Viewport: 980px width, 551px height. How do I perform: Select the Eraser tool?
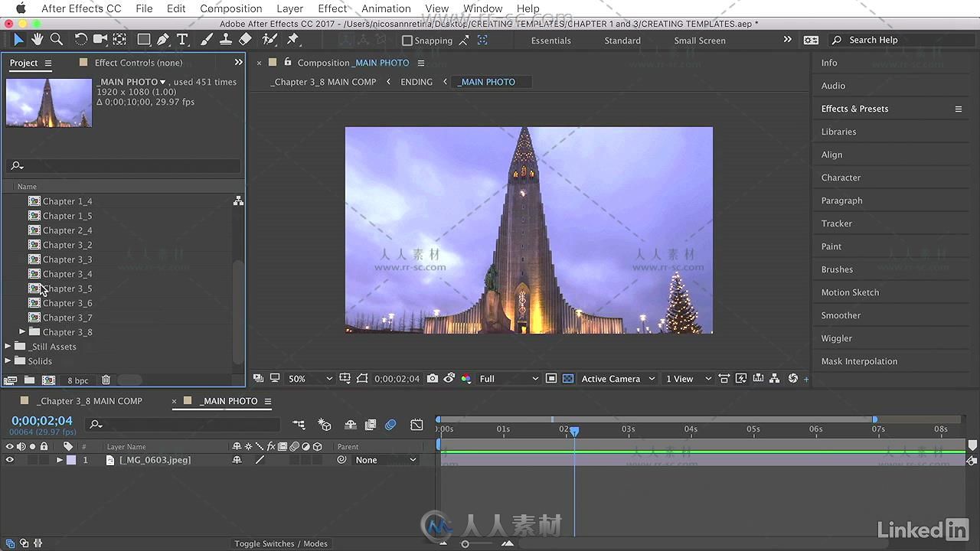(245, 40)
